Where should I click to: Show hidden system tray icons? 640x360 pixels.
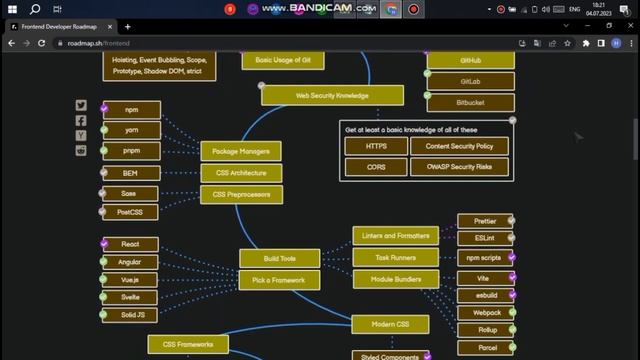pyautogui.click(x=489, y=9)
